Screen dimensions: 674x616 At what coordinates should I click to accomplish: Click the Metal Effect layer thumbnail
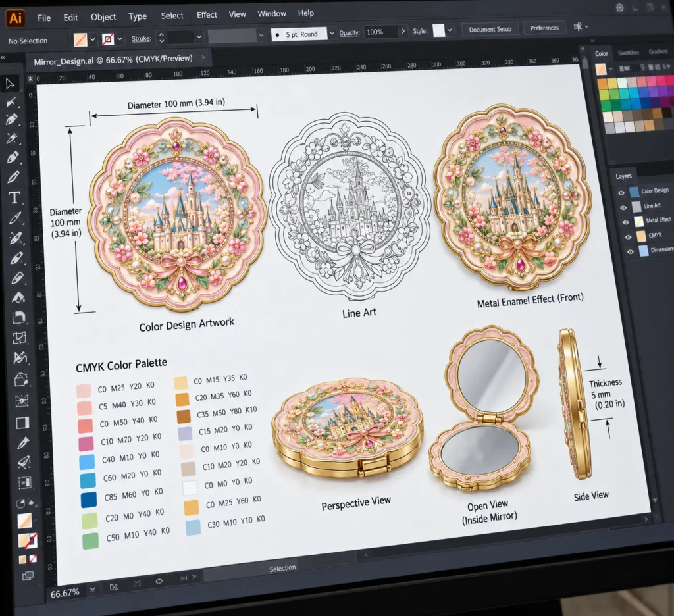[x=638, y=221]
